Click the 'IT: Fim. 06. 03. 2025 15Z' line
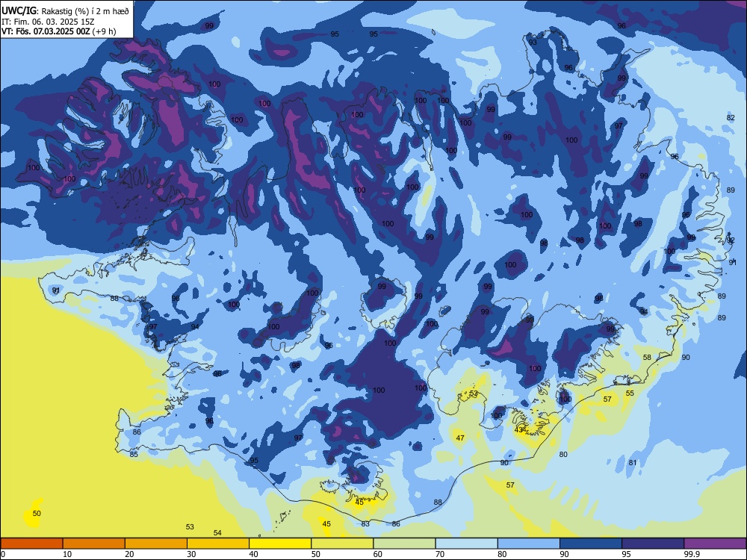The image size is (747, 560). click(x=48, y=22)
